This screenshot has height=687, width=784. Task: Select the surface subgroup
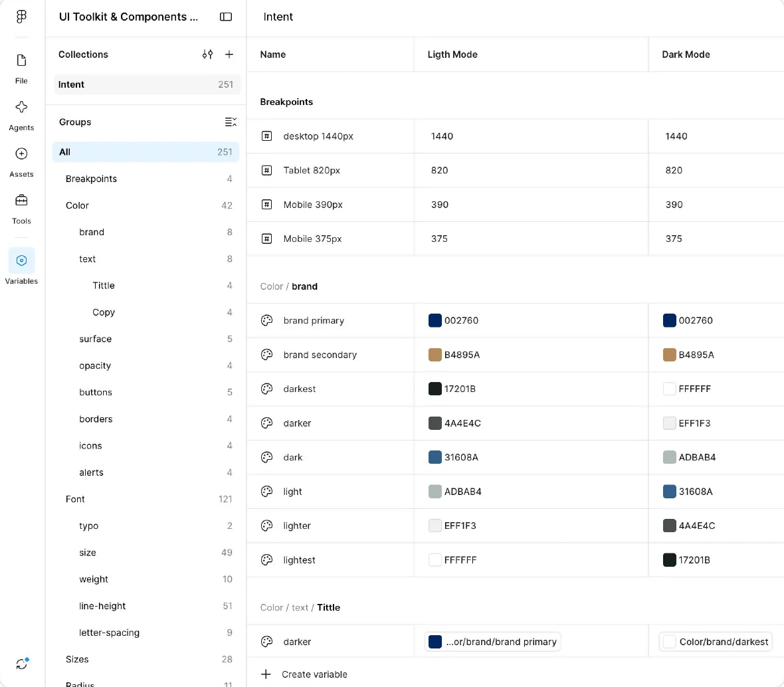tap(146, 339)
